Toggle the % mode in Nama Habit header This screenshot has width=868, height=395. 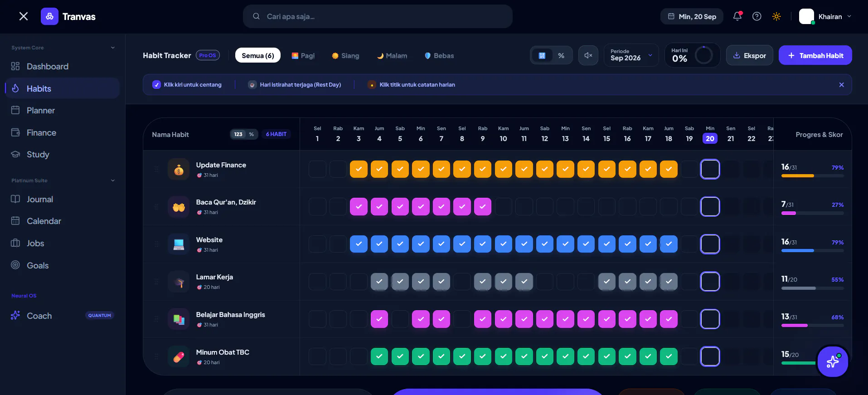coord(252,134)
